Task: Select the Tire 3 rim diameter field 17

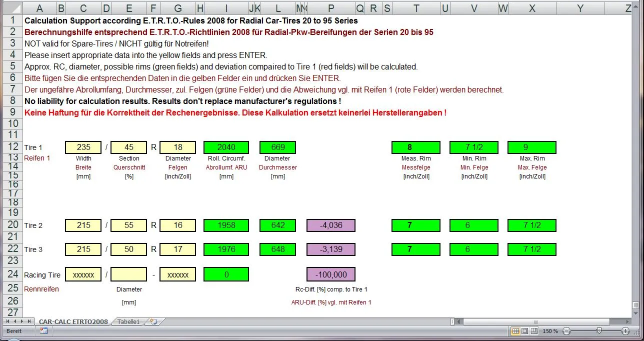Action: coord(177,249)
